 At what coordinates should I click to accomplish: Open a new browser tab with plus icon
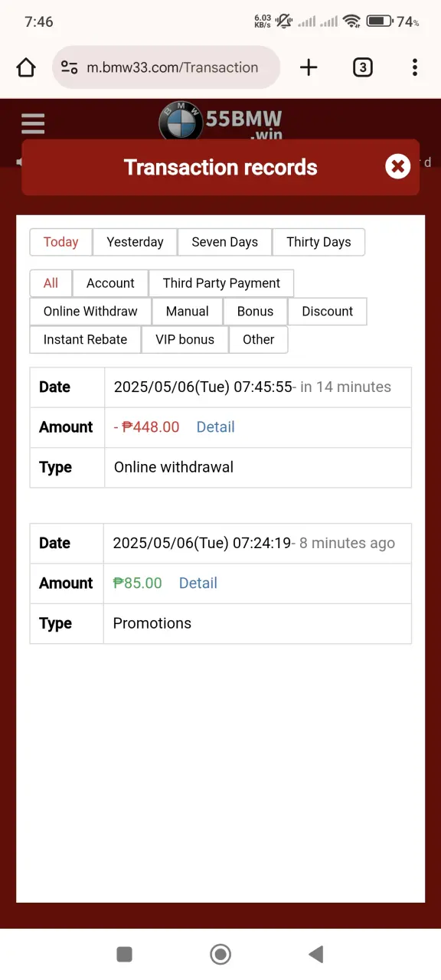309,67
